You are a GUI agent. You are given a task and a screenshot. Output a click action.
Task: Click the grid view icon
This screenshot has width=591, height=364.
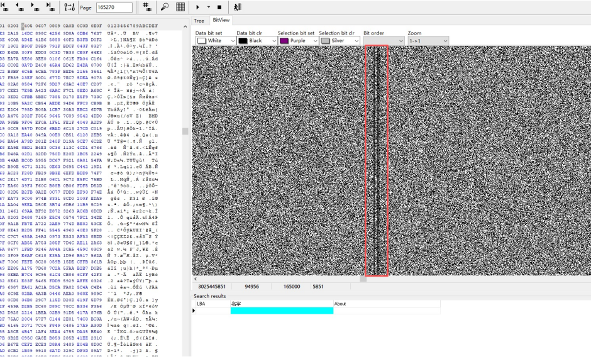coord(180,7)
